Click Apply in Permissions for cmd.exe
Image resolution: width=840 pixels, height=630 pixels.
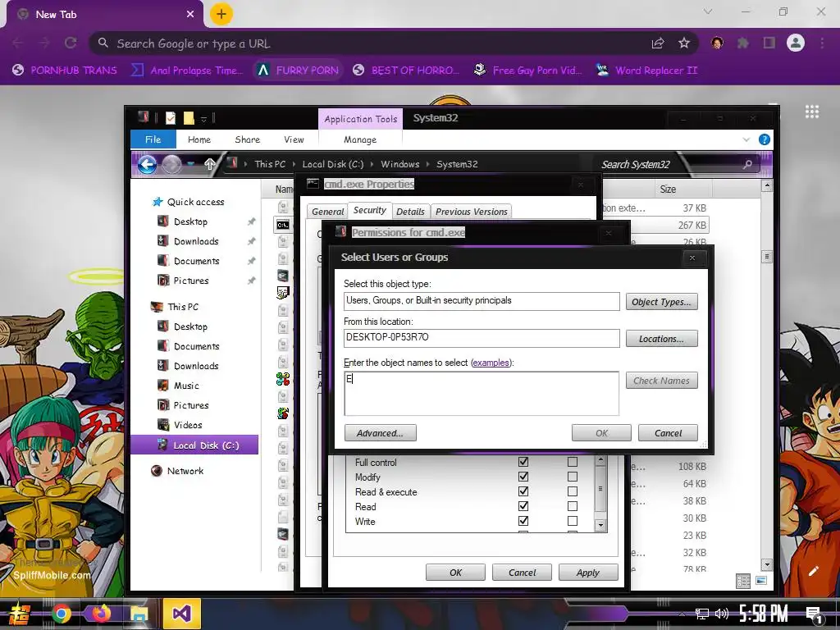pos(588,573)
